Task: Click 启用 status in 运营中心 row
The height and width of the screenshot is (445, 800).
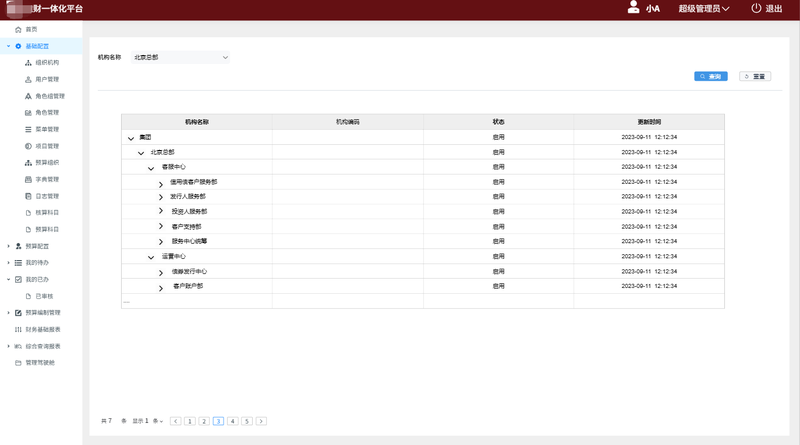Action: click(498, 256)
